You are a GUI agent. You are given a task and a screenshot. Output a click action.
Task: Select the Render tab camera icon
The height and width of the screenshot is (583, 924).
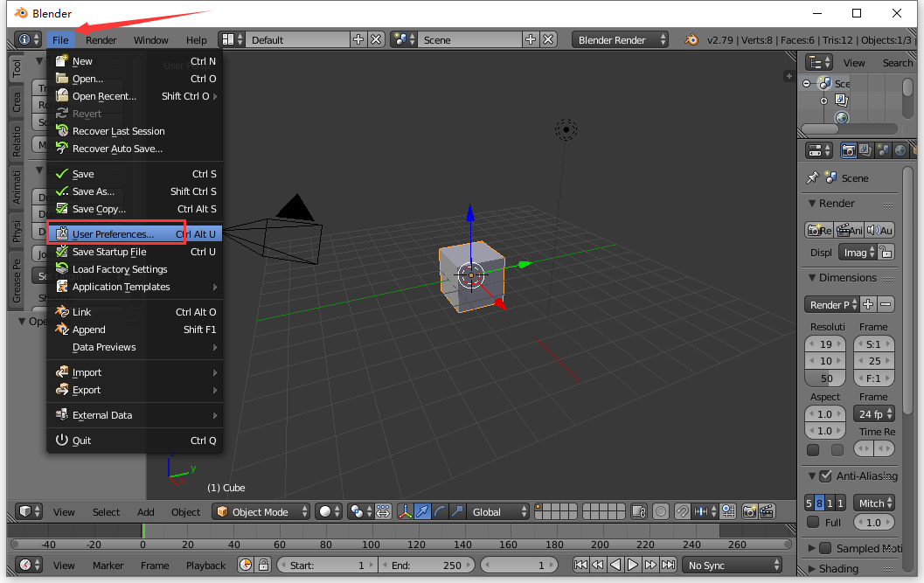tap(849, 150)
